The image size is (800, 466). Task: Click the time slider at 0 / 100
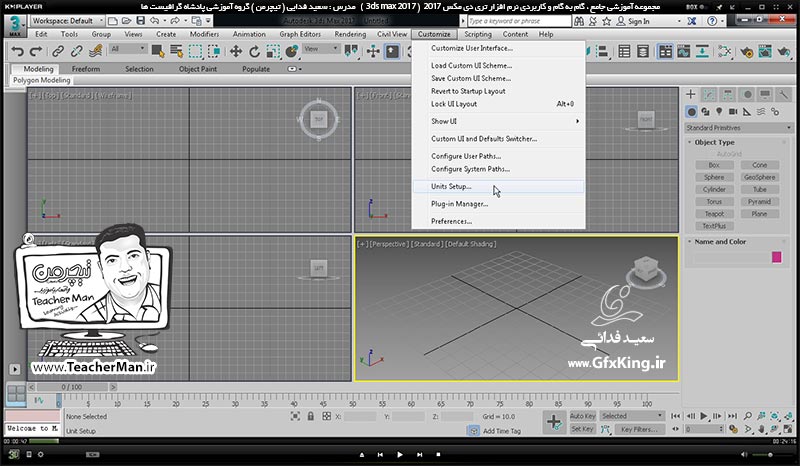tap(71, 387)
